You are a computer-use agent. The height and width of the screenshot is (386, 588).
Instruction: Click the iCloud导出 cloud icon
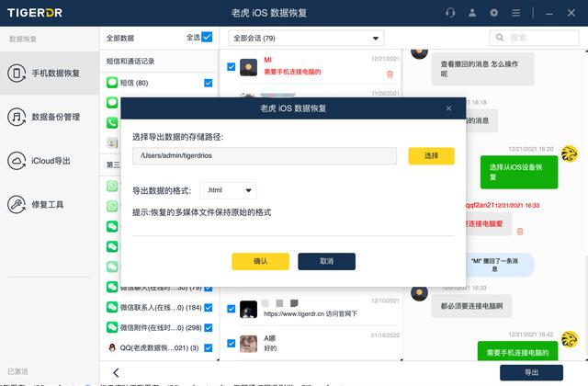[x=17, y=161]
